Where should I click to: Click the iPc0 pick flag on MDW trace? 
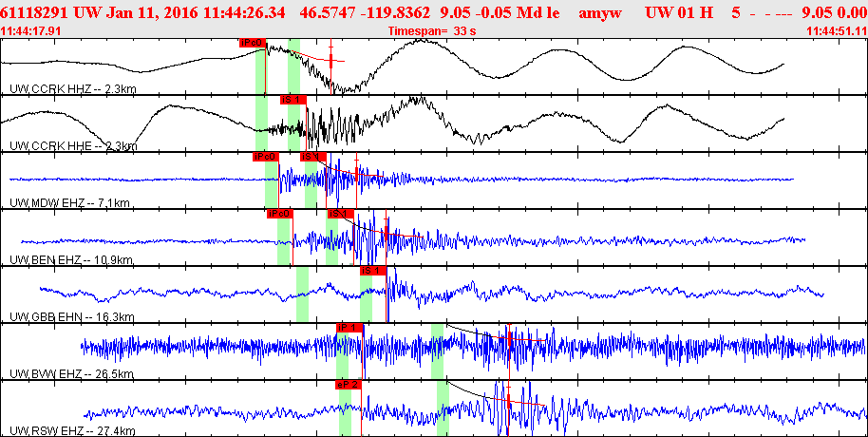coord(265,157)
